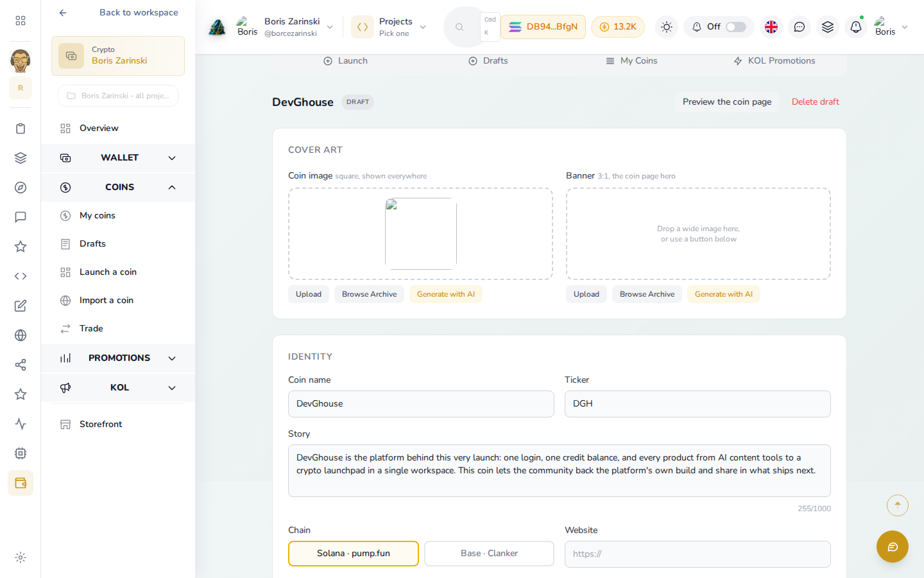
Task: Expand the WALLET sidebar section
Action: pos(118,158)
